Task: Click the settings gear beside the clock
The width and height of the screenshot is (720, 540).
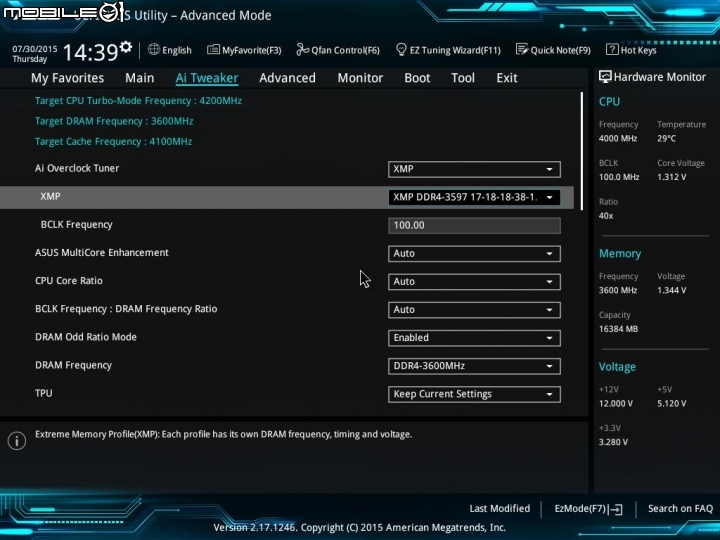Action: pyautogui.click(x=126, y=46)
